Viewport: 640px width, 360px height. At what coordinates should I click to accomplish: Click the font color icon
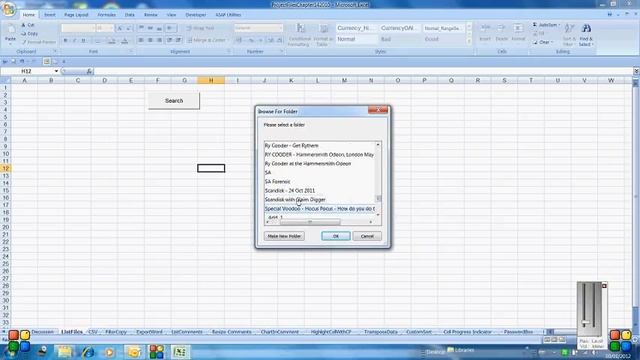click(x=125, y=40)
